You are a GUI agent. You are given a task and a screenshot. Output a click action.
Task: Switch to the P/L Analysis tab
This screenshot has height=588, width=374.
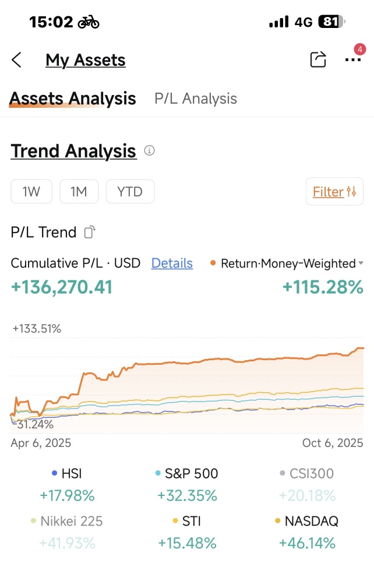point(195,98)
